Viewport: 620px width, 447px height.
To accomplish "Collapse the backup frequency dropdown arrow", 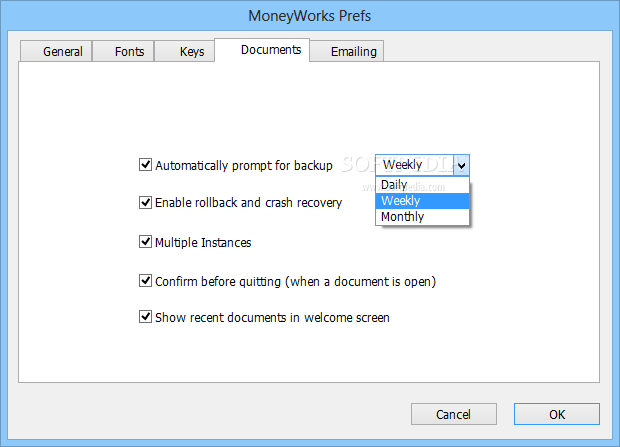I will tap(461, 165).
